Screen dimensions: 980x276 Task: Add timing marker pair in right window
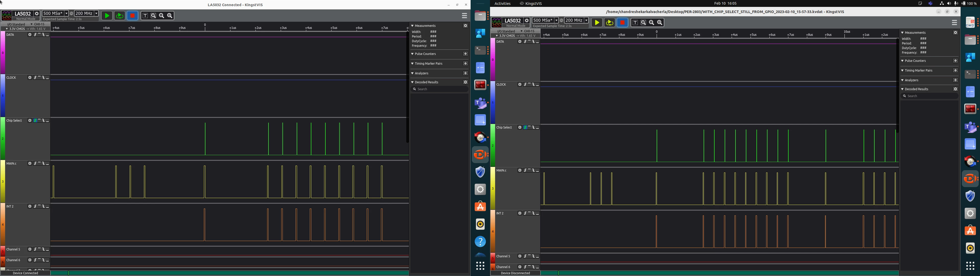(955, 70)
